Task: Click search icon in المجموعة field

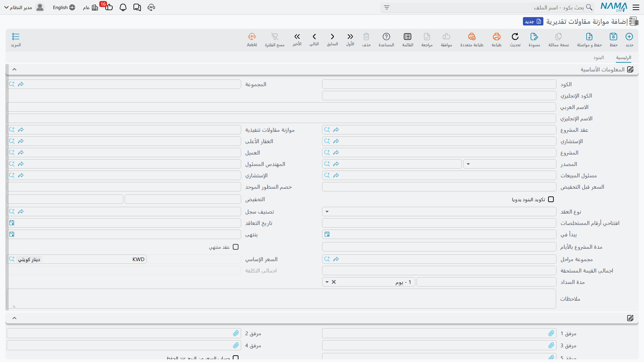Action: (x=12, y=84)
